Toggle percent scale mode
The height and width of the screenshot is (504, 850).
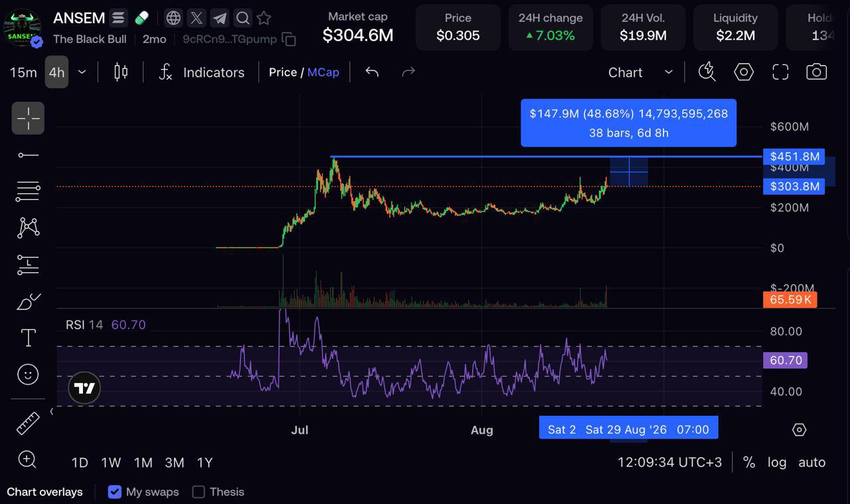(749, 462)
